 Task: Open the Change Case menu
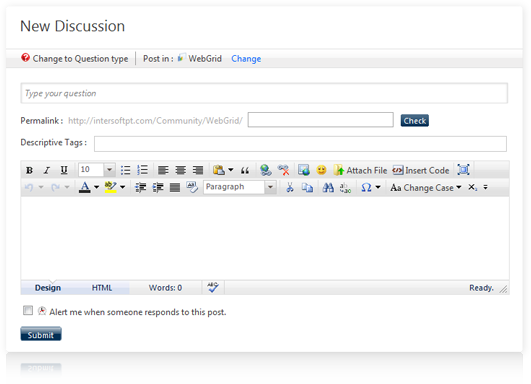coord(426,188)
